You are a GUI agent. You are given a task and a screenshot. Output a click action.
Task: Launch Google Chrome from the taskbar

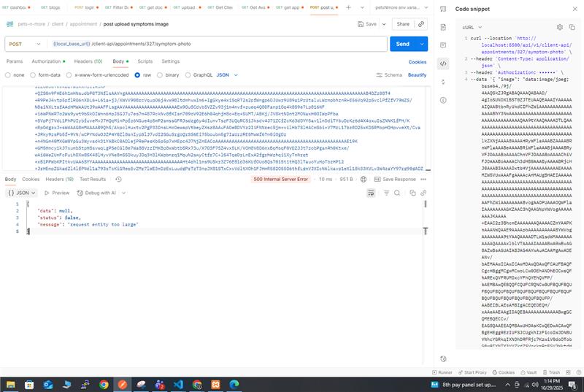coord(104,384)
